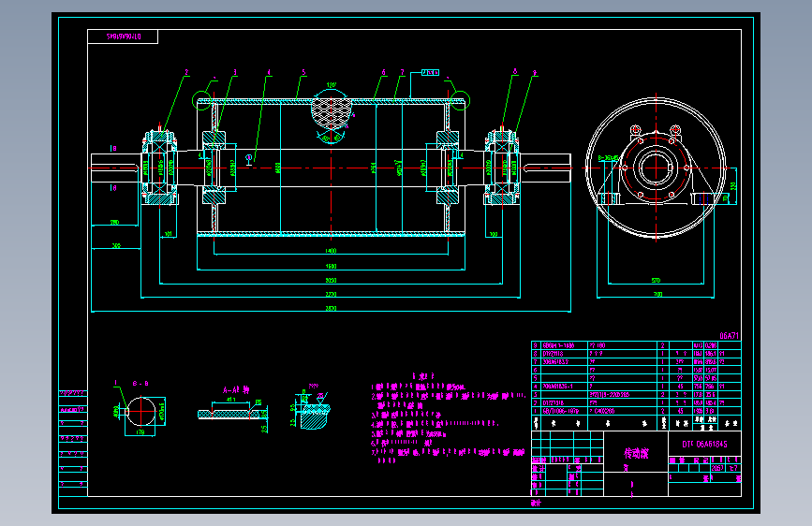Select the 1400 dimension value

pyautogui.click(x=331, y=251)
